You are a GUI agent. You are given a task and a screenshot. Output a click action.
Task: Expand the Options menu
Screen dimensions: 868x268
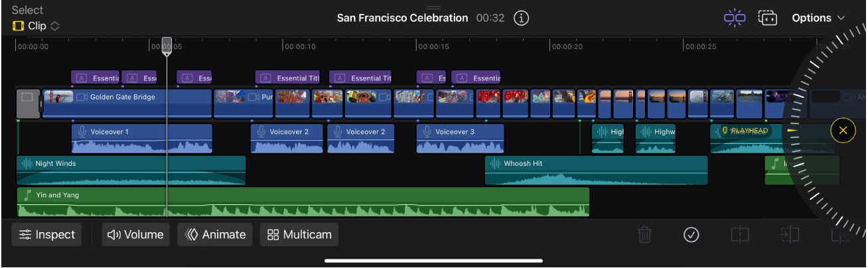coord(818,18)
